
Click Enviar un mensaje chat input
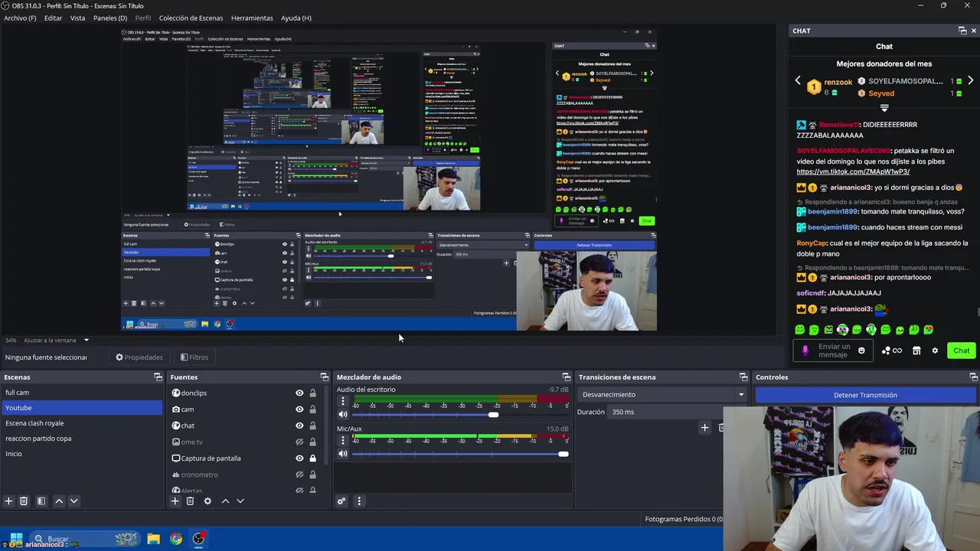tap(833, 350)
